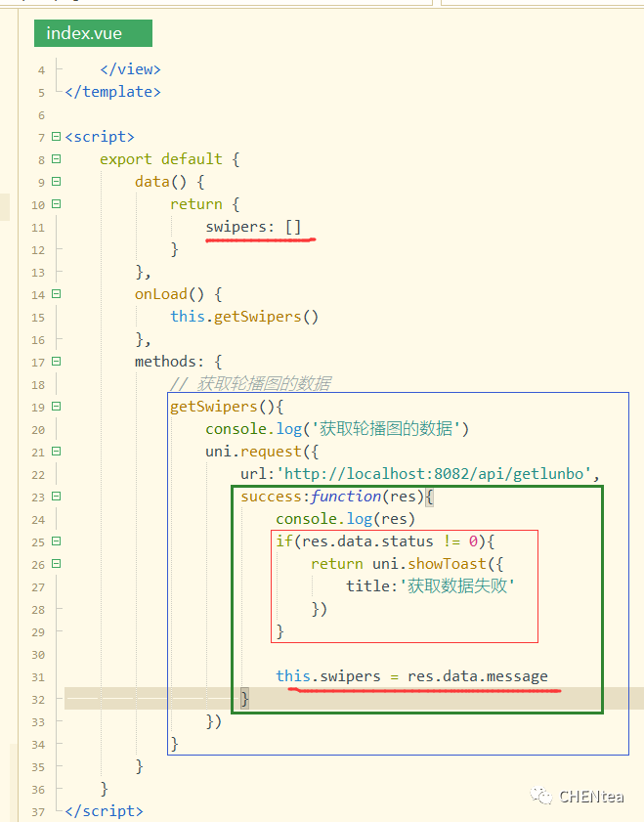
Task: Click line number 11 in the gutter
Action: [x=38, y=228]
